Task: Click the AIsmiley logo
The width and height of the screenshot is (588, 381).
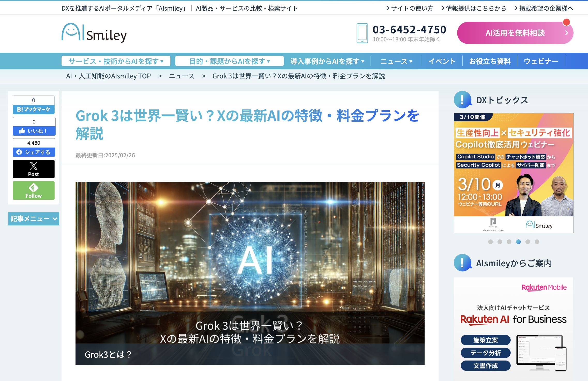Action: (94, 33)
